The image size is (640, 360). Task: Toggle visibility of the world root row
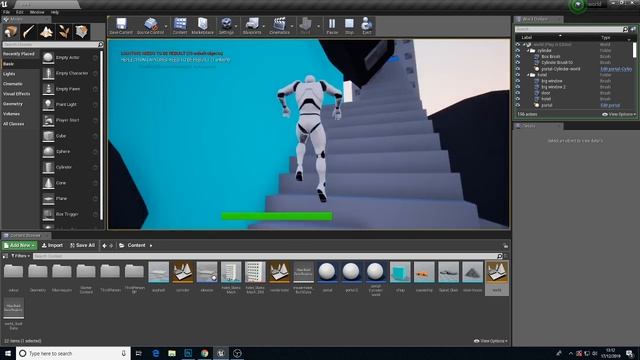click(x=518, y=44)
